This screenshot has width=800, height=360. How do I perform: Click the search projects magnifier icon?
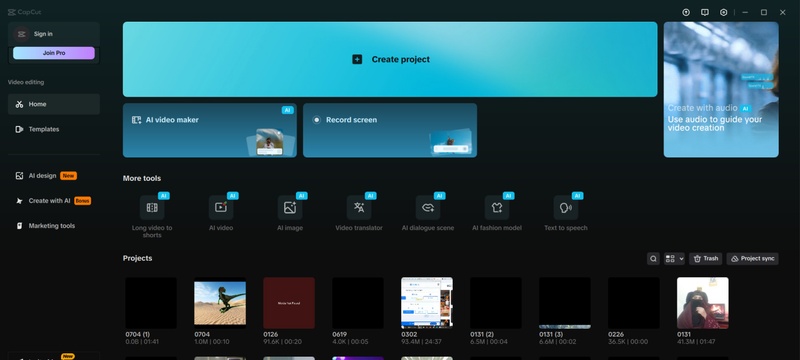coord(653,259)
